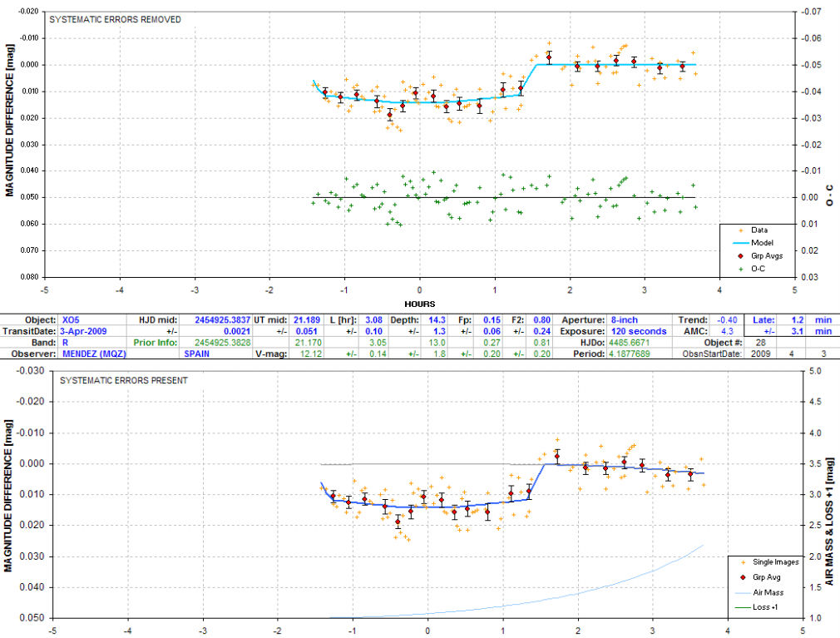Click the Fp uncertainty value '0.06'

[492, 331]
